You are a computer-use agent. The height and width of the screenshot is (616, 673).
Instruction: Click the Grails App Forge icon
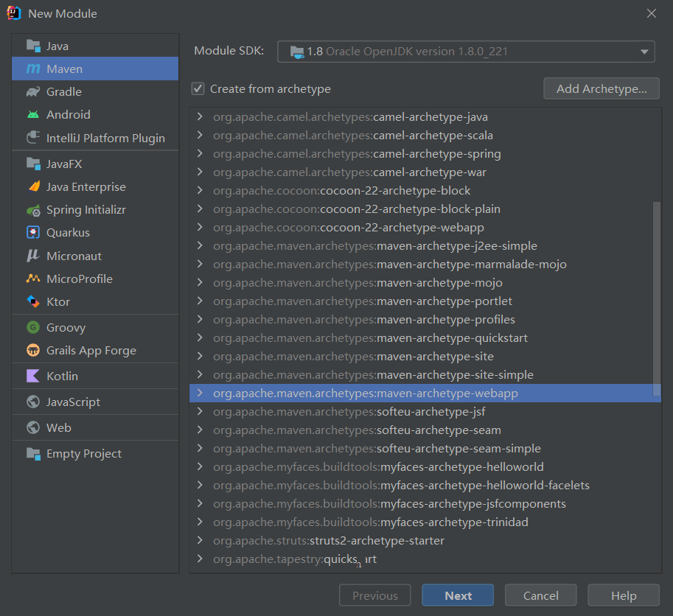point(33,350)
